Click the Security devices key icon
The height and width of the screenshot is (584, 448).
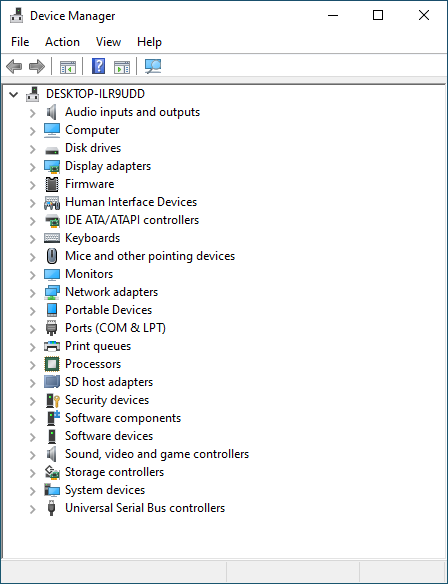(x=52, y=400)
